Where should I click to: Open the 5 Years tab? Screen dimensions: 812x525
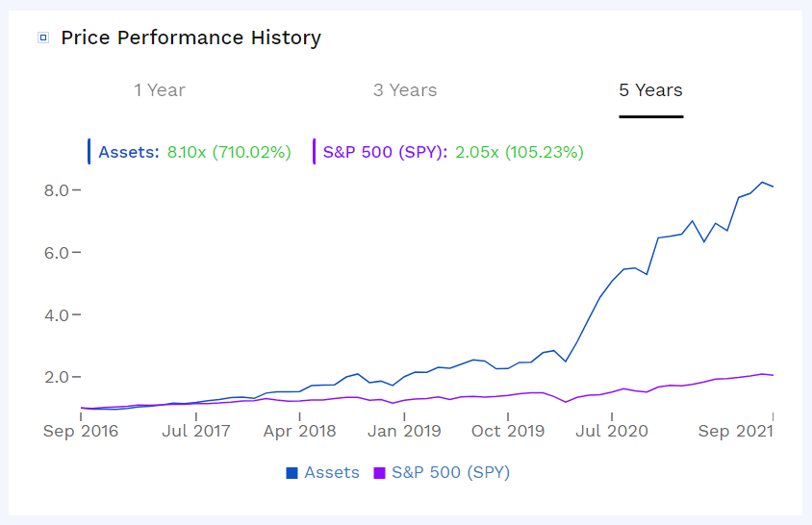[x=650, y=90]
